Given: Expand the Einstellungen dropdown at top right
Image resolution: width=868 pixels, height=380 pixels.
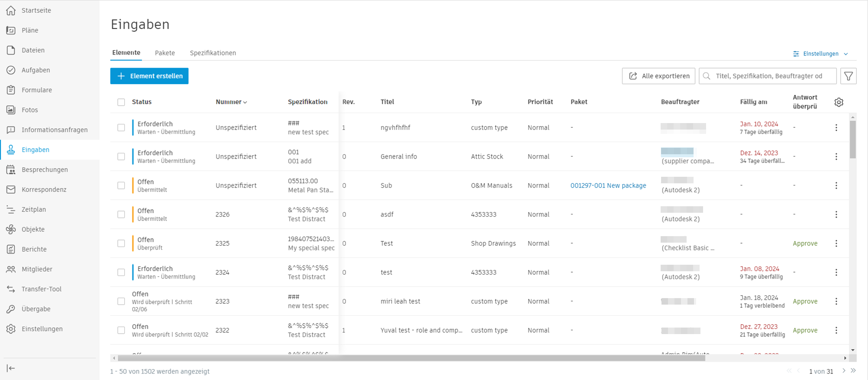Looking at the screenshot, I should coord(821,54).
